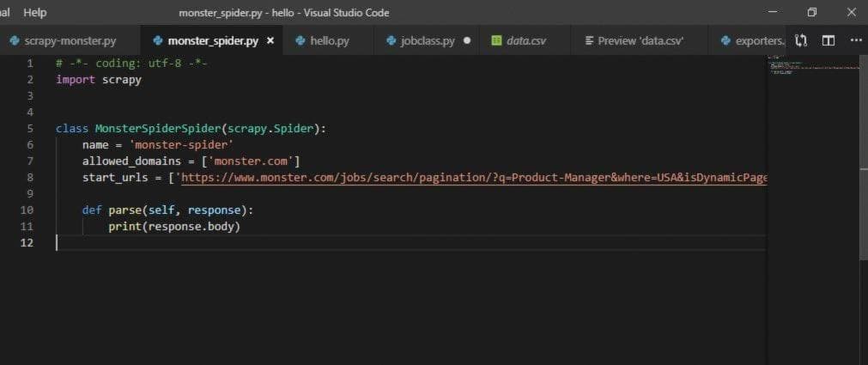Screen dimensions: 868x365
Task: Click 'monster-spider' name string
Action: (x=180, y=144)
